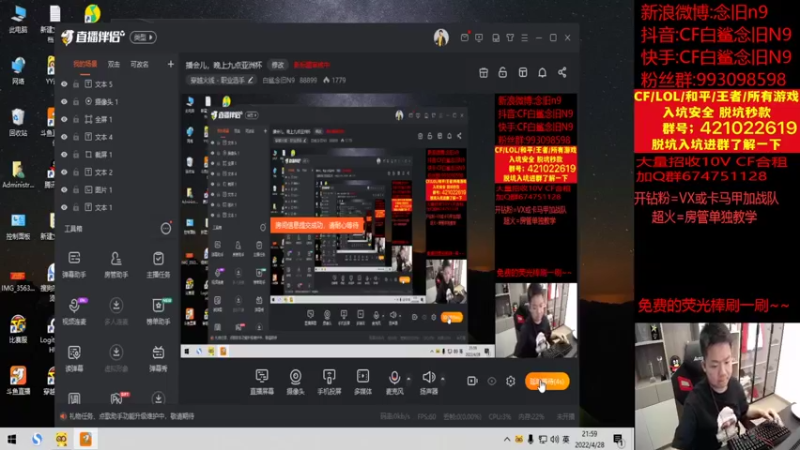Add 直播屏幕 screen source
The image size is (800, 450).
[262, 382]
